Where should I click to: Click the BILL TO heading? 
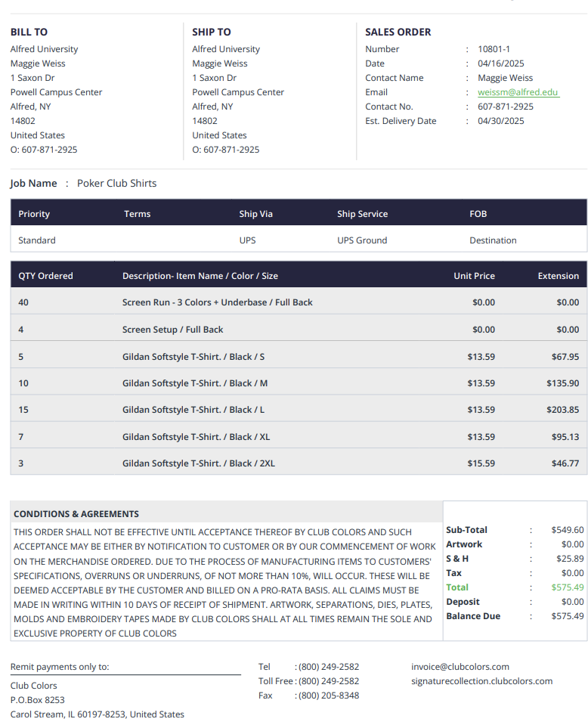coord(29,32)
